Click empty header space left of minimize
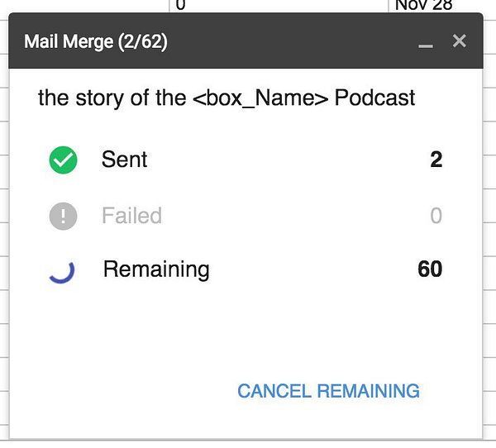496x448 pixels. coord(298,41)
